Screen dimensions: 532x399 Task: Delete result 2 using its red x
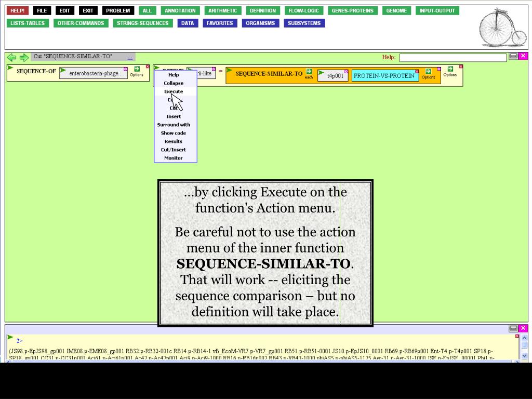pyautogui.click(x=517, y=336)
